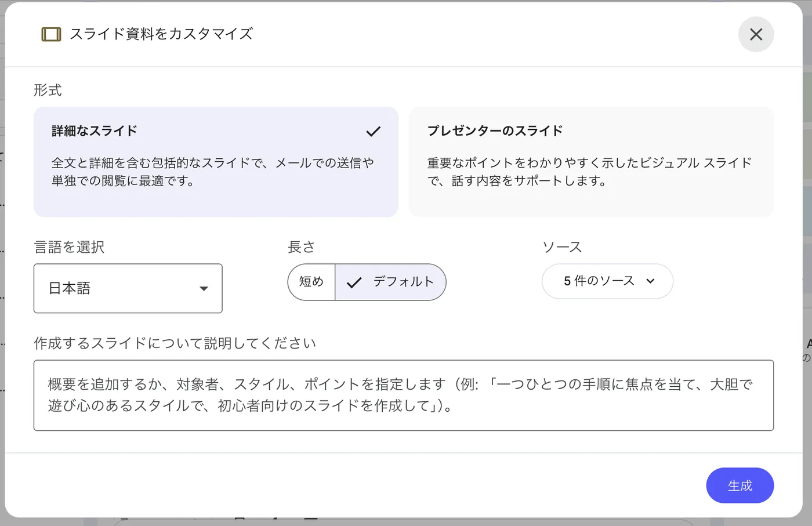Click the プレゼンターのスライド description text
The height and width of the screenshot is (526, 812).
589,172
